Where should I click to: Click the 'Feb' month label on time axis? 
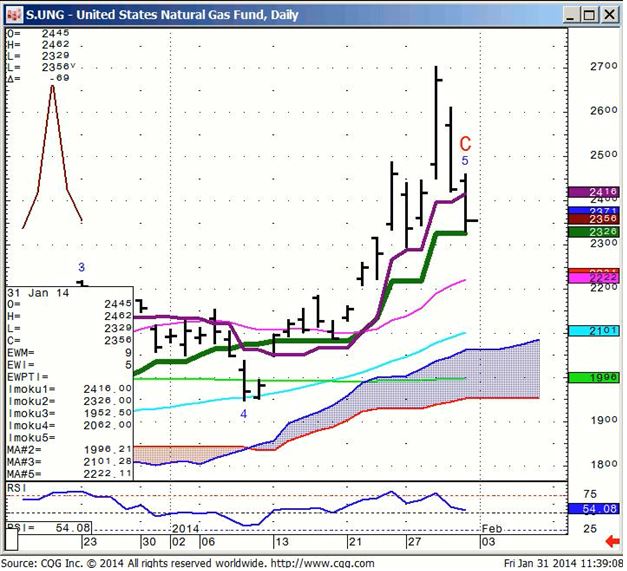click(492, 529)
